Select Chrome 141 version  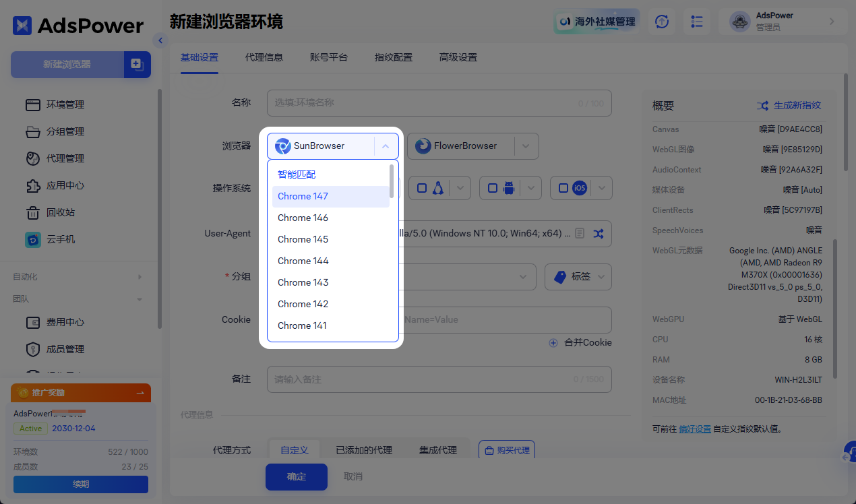tap(330, 325)
